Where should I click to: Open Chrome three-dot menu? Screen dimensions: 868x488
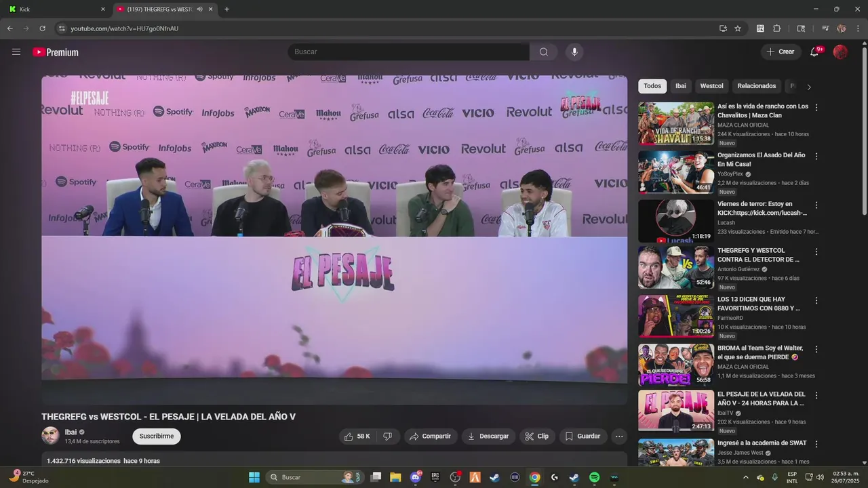[x=858, y=28]
